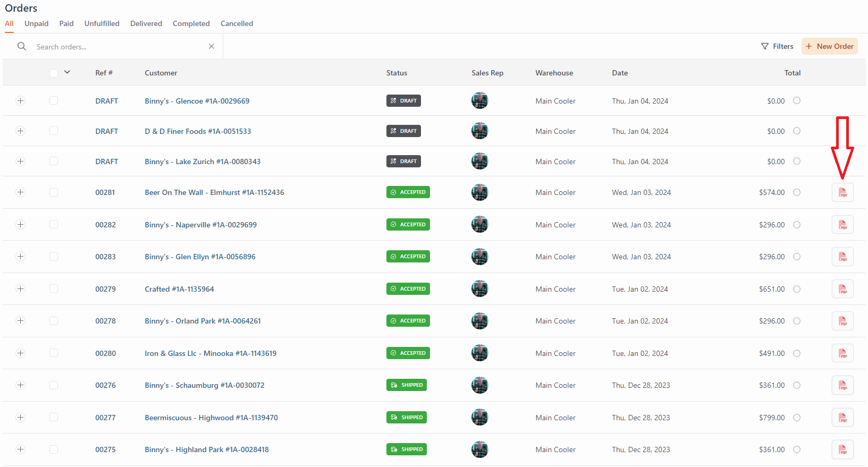Select checkbox for order 00282
Viewport: 868px width, 467px height.
coord(54,224)
